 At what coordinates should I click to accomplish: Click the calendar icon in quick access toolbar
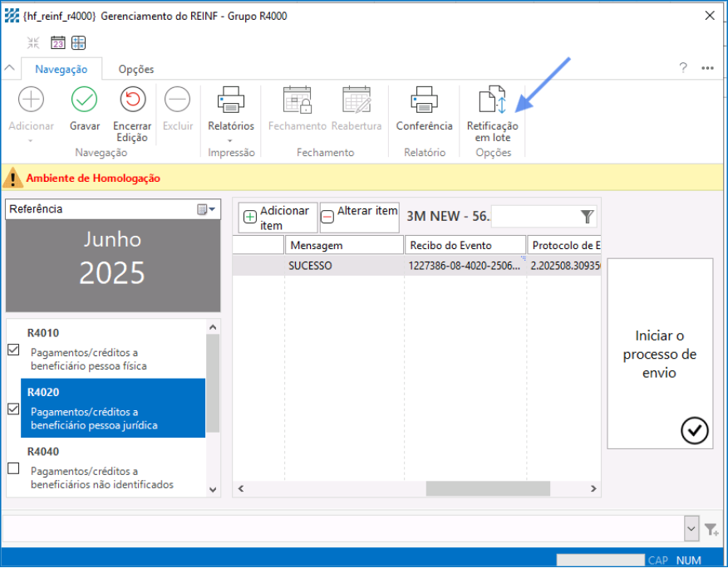[58, 42]
